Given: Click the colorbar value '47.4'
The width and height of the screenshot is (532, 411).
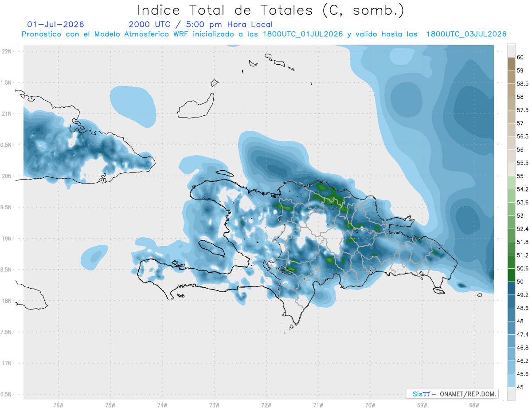Looking at the screenshot, I should tap(522, 334).
